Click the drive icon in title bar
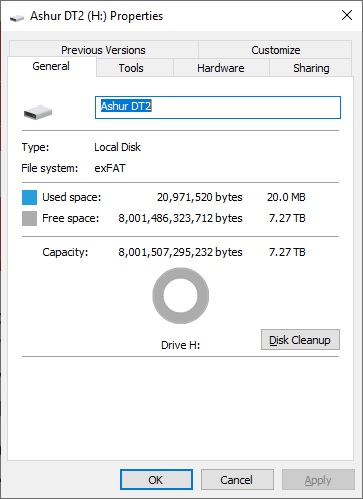The width and height of the screenshot is (363, 499). point(17,17)
